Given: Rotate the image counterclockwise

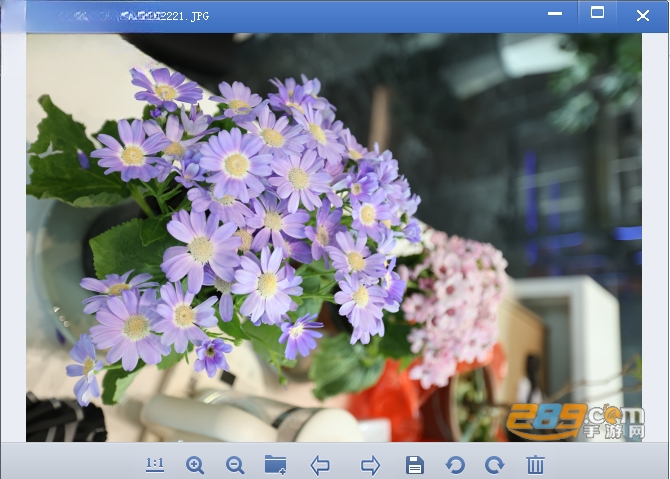Looking at the screenshot, I should tap(455, 465).
